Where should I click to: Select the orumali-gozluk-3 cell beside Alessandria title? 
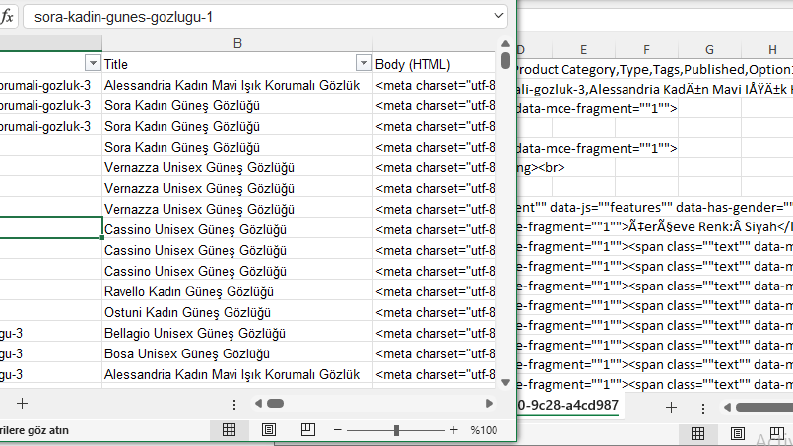(x=51, y=85)
